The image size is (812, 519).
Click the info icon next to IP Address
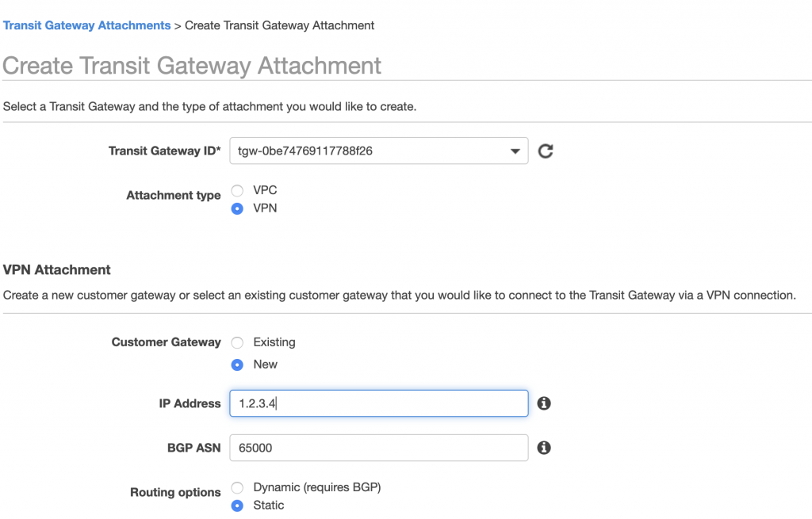544,403
